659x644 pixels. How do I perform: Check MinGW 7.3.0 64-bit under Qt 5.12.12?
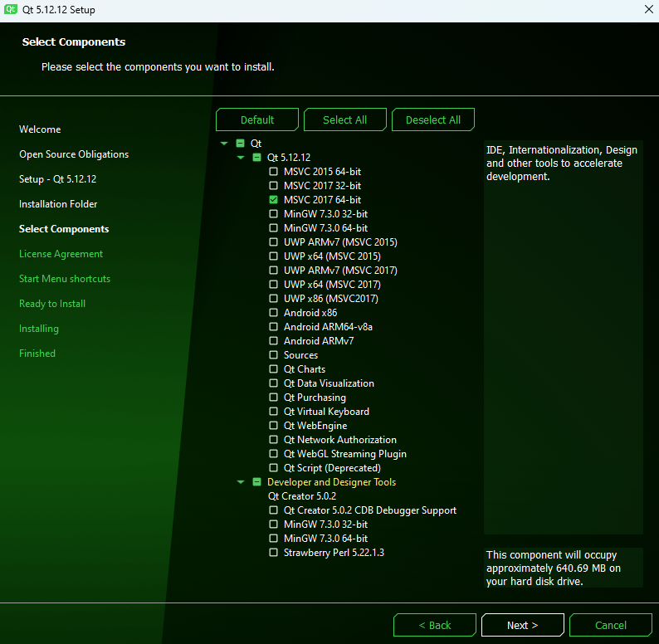coord(273,228)
